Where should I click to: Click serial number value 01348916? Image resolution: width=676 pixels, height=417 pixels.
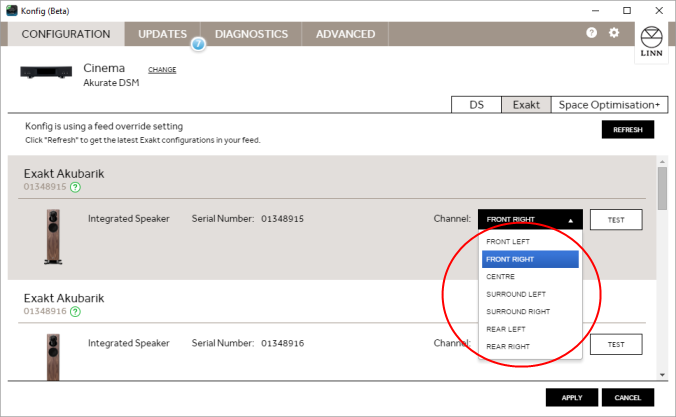(x=282, y=343)
